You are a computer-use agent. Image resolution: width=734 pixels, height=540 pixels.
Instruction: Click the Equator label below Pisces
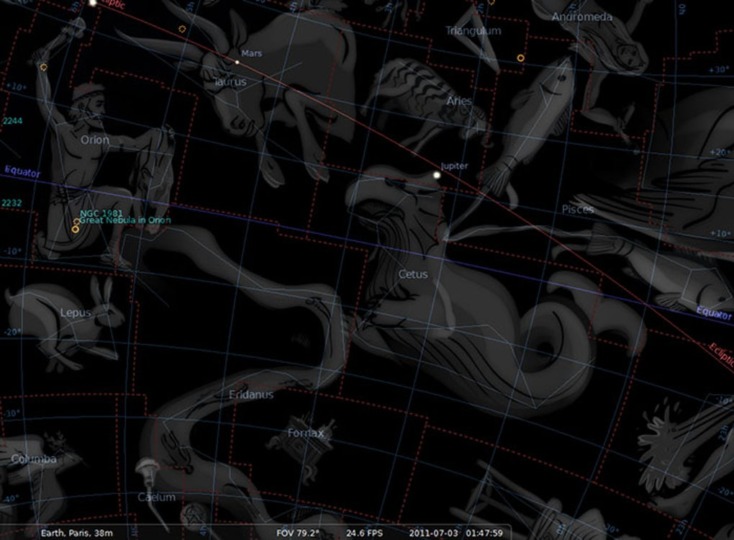click(714, 312)
